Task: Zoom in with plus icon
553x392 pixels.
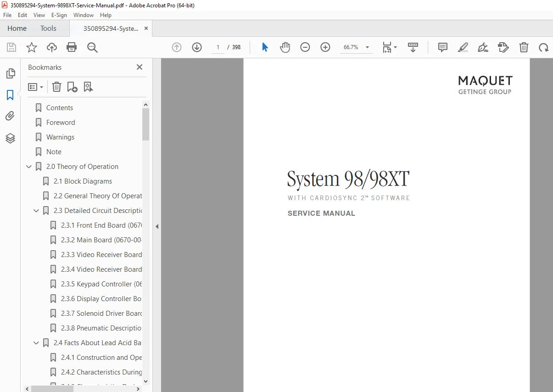Action: click(325, 47)
